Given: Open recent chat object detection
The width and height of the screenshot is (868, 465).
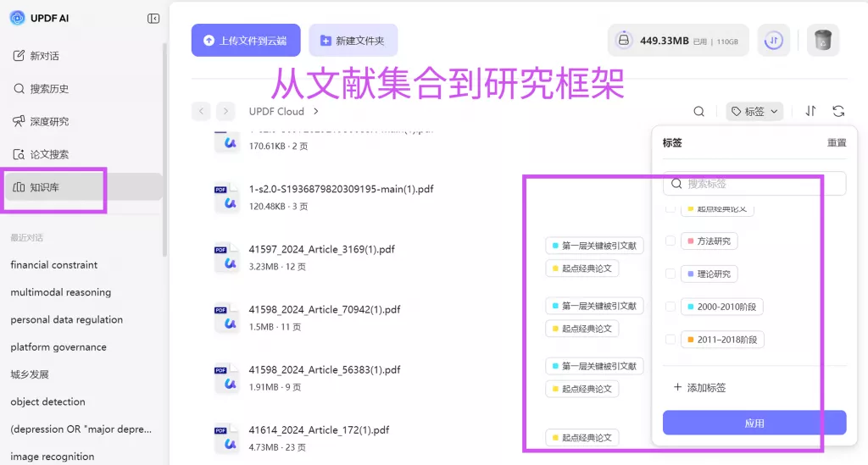Looking at the screenshot, I should click(x=47, y=401).
